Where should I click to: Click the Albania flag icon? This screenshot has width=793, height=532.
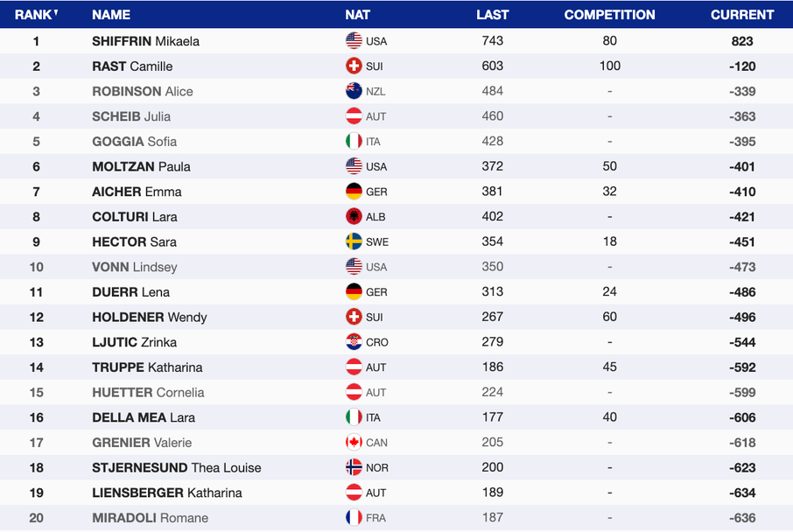[x=354, y=216]
